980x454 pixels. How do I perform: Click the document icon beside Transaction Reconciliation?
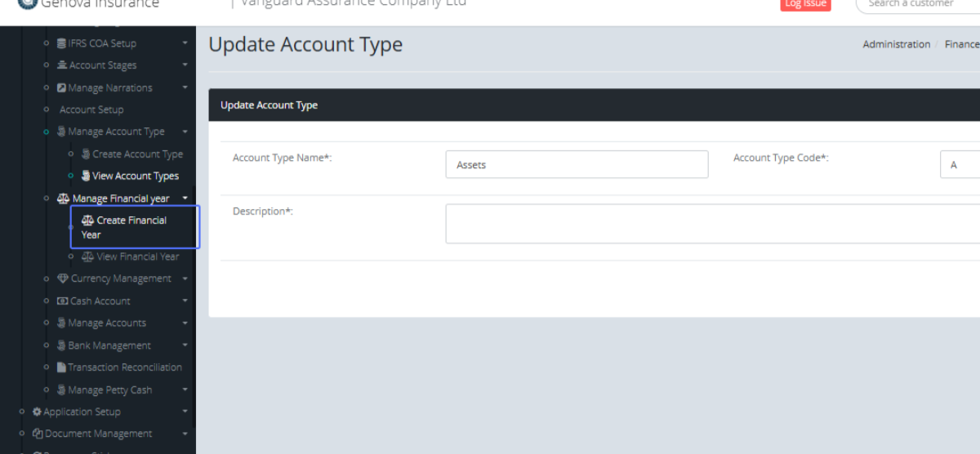(x=61, y=367)
